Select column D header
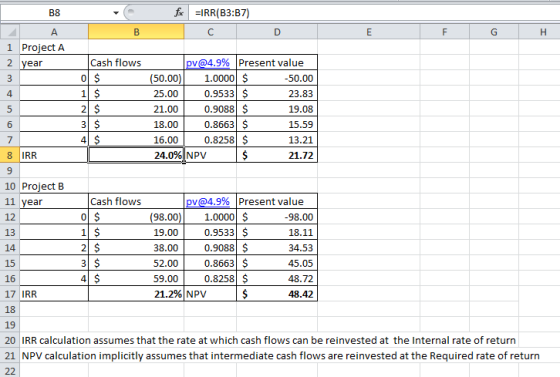 (277, 32)
